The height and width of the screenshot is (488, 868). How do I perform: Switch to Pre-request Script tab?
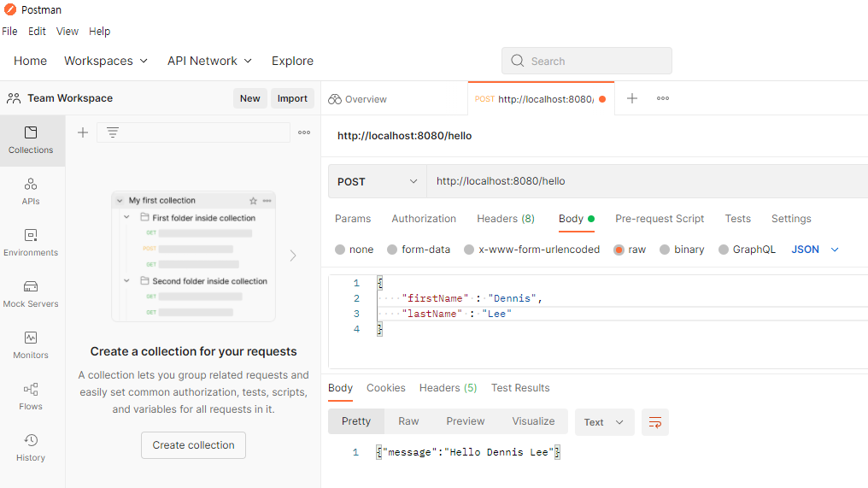pos(660,219)
